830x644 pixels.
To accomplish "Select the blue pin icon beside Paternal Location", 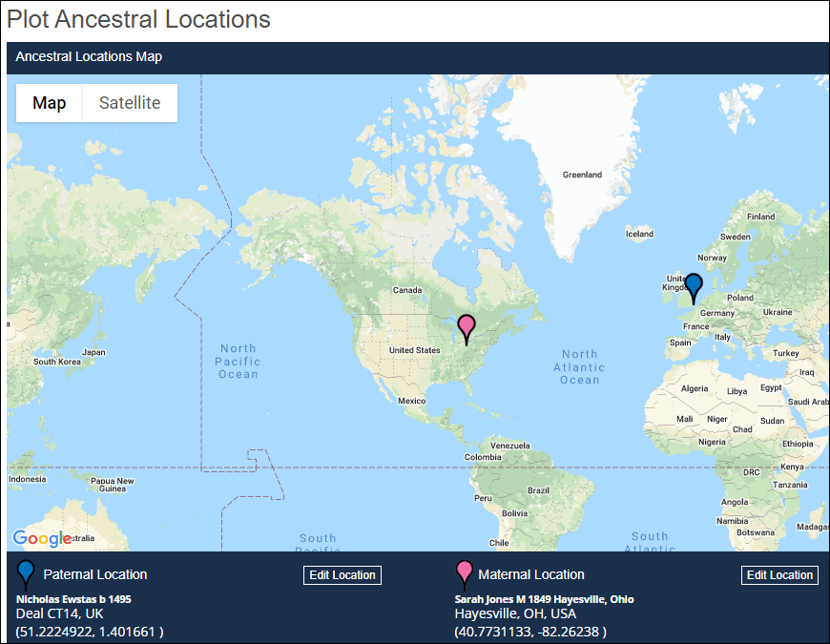I will [x=25, y=573].
